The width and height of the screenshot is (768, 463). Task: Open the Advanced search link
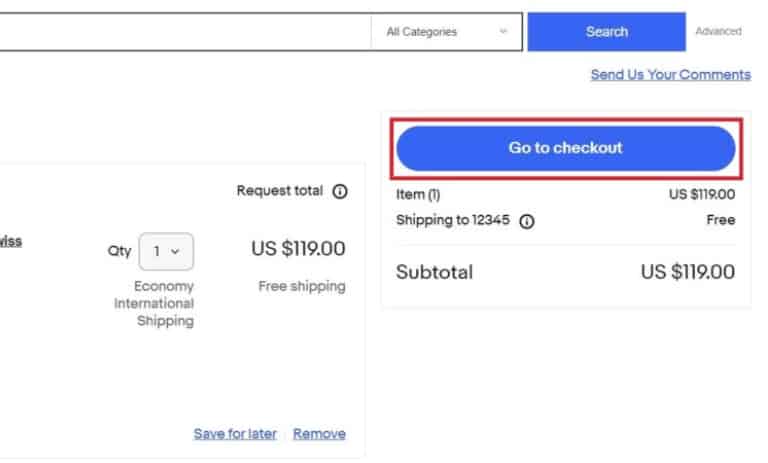(x=718, y=31)
